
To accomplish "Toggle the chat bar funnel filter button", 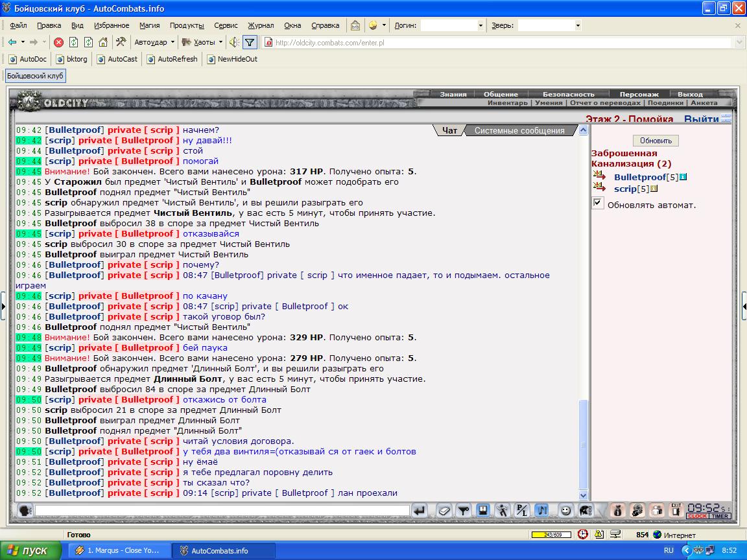I will [x=464, y=511].
